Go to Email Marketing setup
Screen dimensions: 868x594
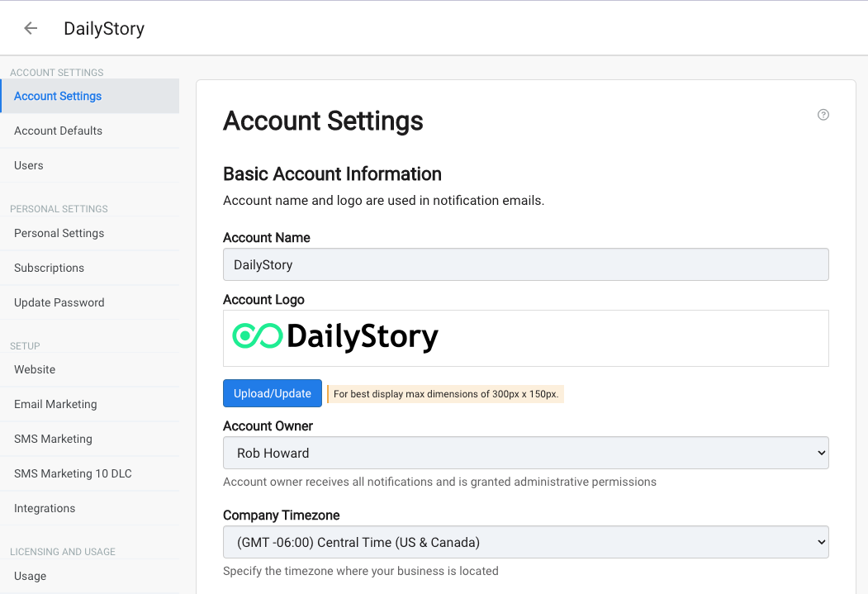click(x=90, y=404)
